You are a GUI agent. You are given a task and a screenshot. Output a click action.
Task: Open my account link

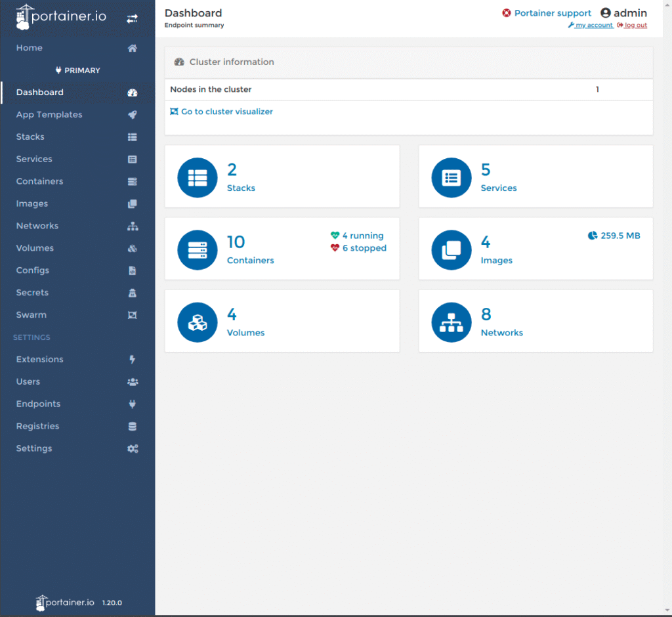click(x=591, y=26)
